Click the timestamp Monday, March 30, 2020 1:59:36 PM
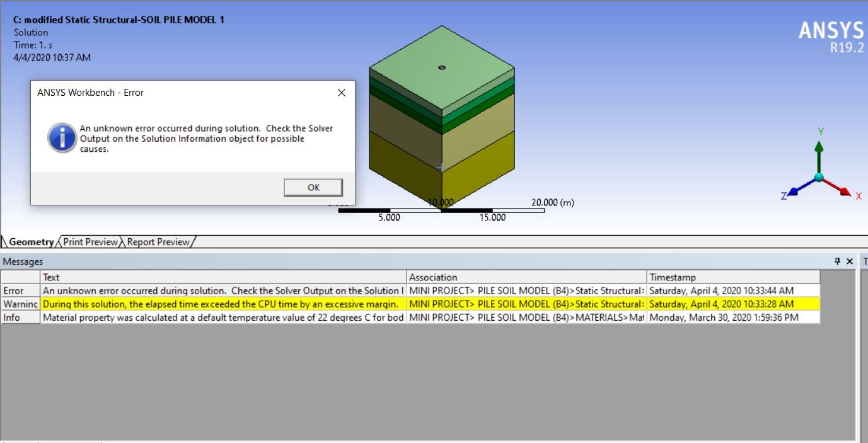 point(734,317)
